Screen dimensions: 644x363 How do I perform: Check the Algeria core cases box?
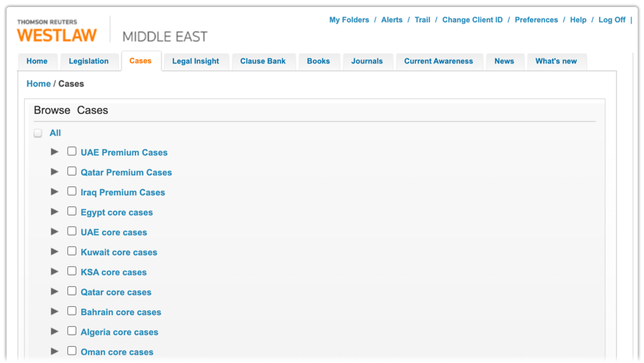click(x=72, y=331)
